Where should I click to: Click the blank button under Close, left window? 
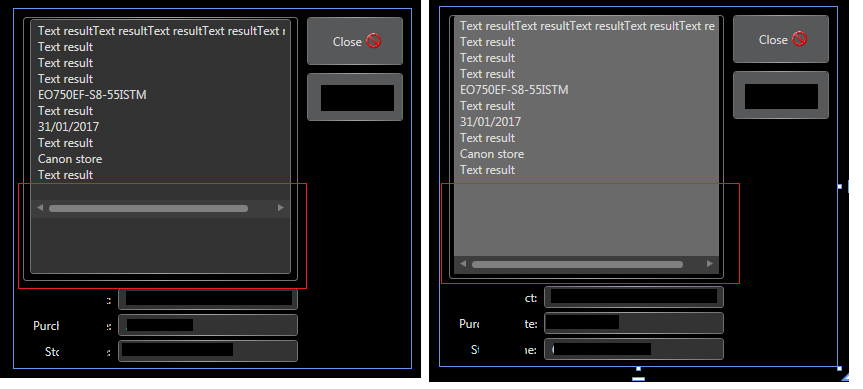tap(355, 97)
